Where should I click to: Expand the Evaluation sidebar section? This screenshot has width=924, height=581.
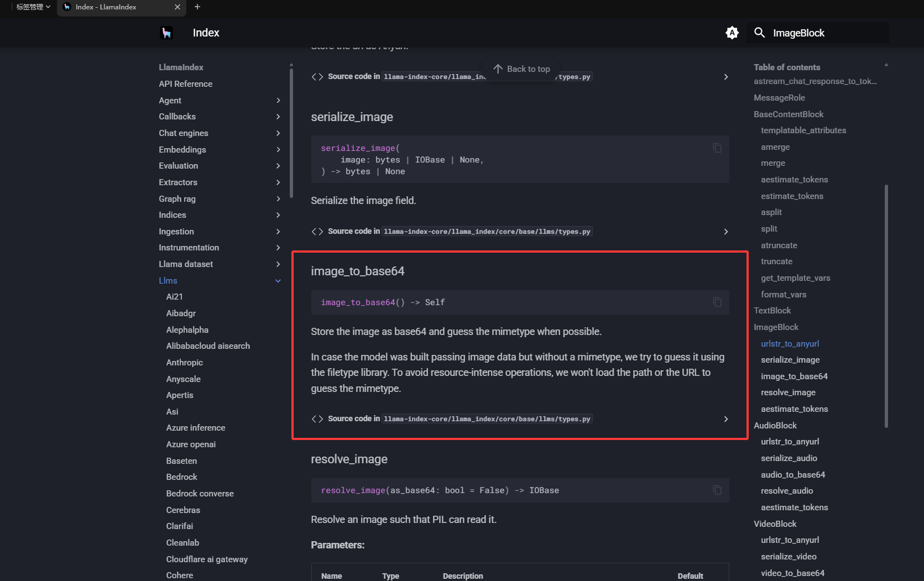click(x=278, y=166)
